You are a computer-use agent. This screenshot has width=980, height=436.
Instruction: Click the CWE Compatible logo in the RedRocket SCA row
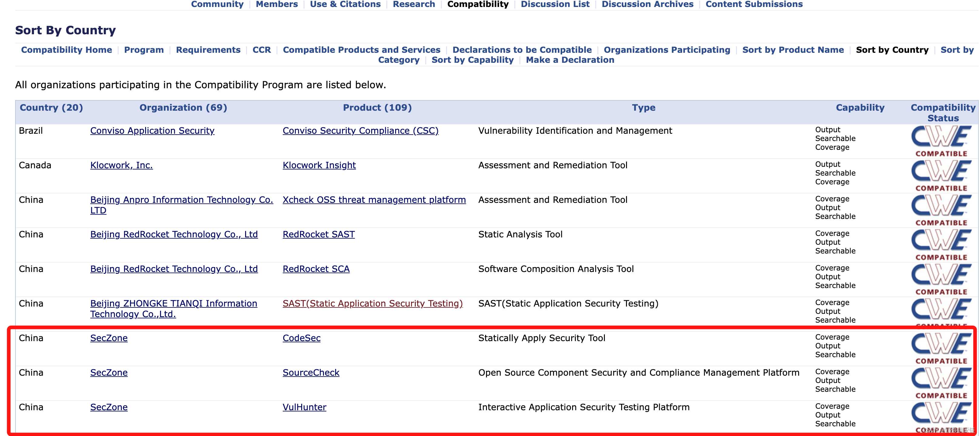click(941, 280)
